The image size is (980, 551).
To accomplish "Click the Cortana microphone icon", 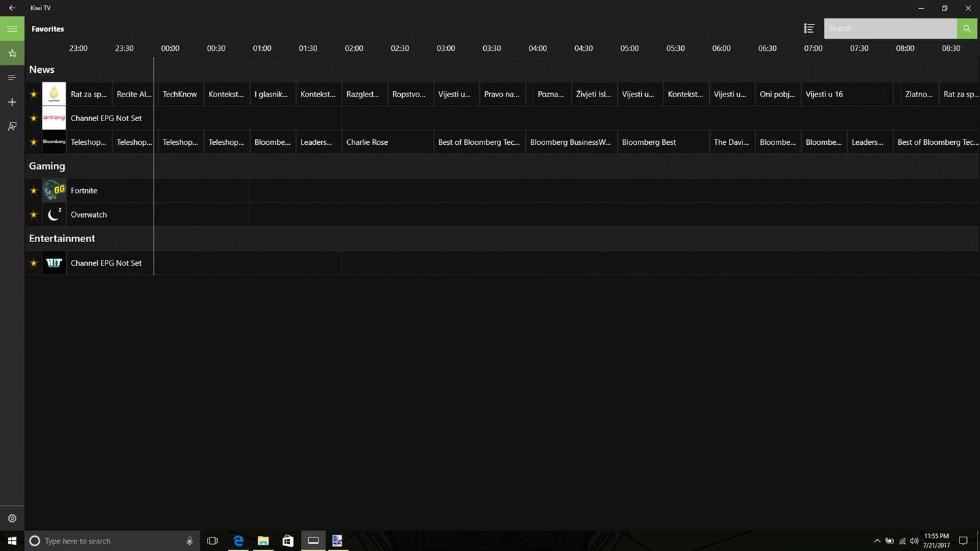I will (189, 541).
